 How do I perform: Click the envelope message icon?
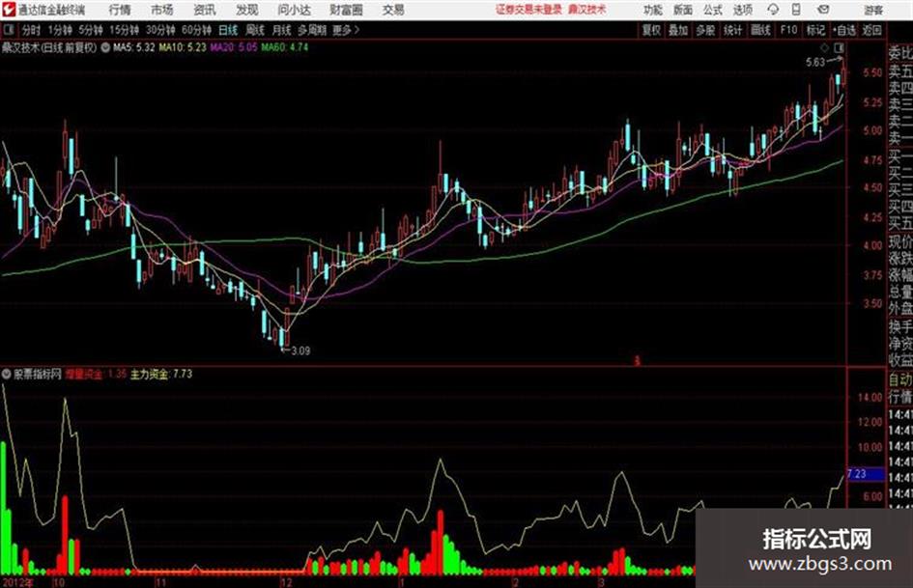(823, 10)
